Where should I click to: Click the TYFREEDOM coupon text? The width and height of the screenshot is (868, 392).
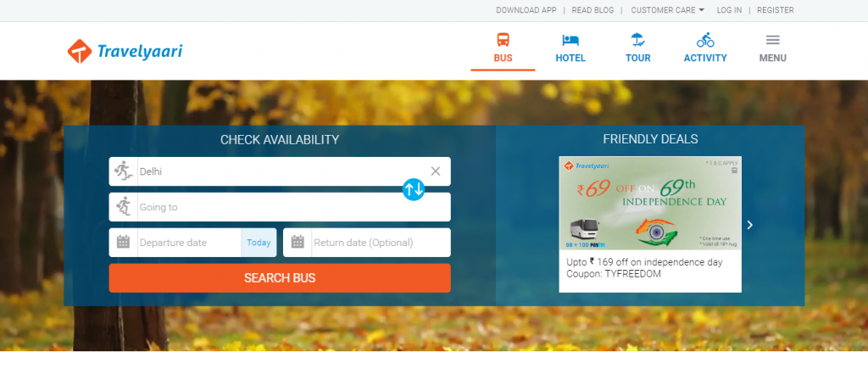614,274
